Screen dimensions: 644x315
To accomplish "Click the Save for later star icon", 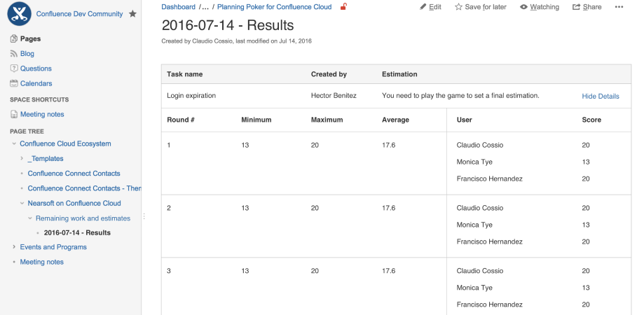I will click(x=458, y=7).
